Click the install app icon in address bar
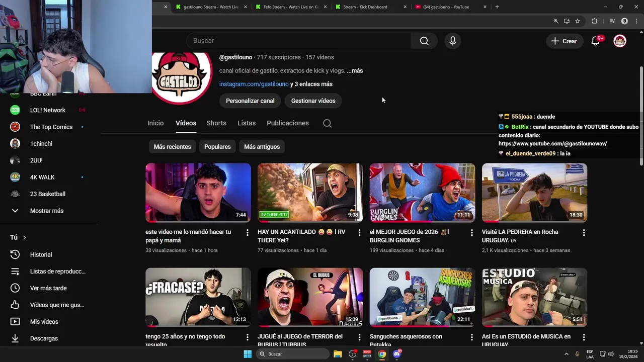 click(567, 21)
